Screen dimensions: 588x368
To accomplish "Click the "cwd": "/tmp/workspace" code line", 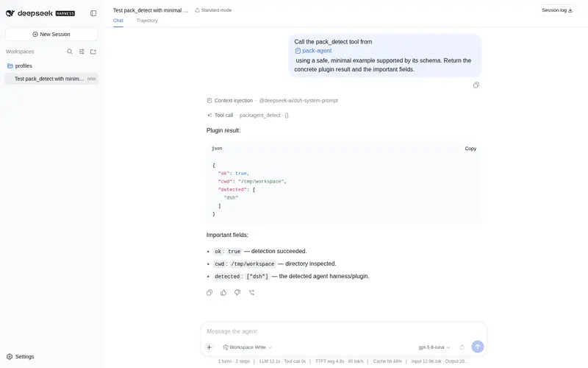I will coord(252,181).
